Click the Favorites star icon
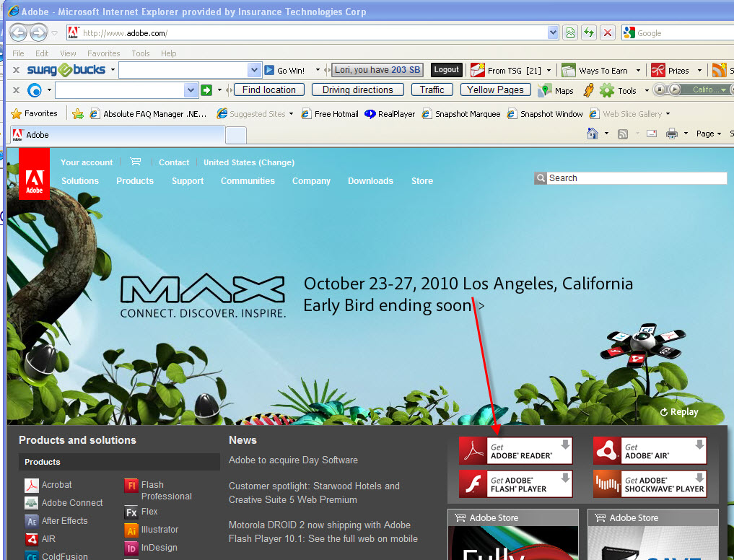This screenshot has height=560, width=734. 16,114
